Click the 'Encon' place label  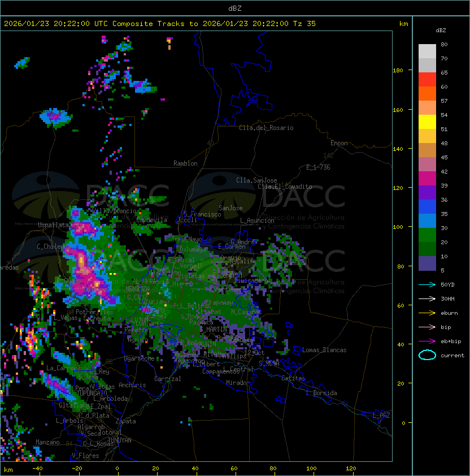point(339,143)
